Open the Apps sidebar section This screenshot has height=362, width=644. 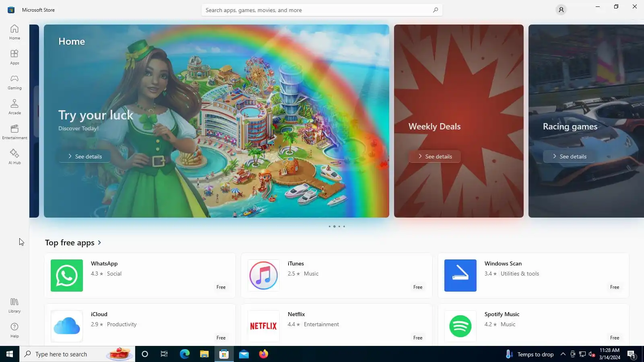tap(14, 57)
